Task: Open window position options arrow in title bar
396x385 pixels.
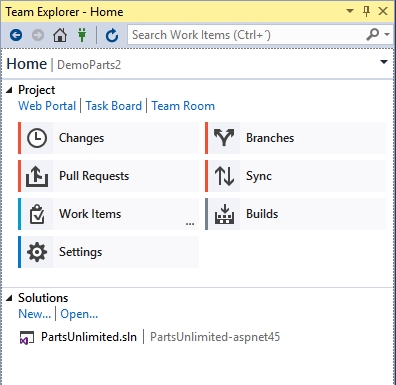Action: [350, 11]
